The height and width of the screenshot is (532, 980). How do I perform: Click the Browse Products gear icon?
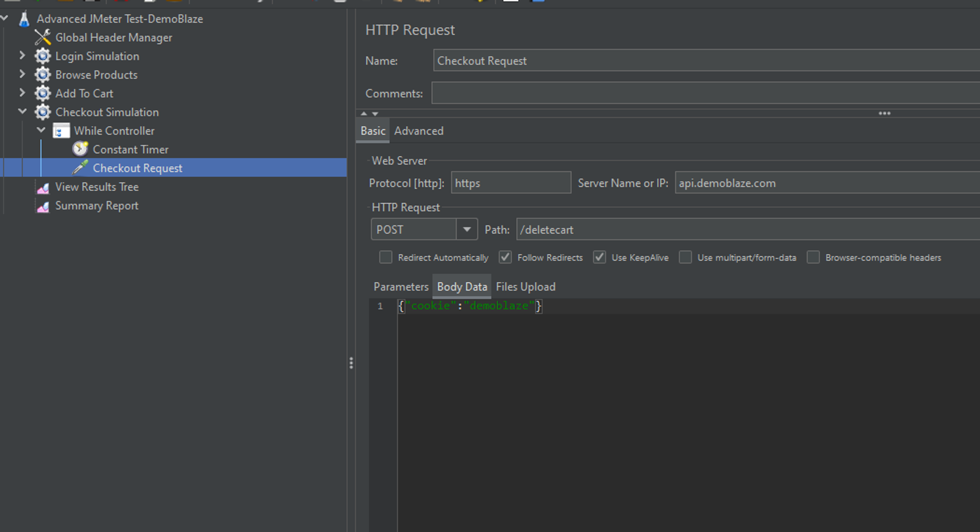point(43,75)
